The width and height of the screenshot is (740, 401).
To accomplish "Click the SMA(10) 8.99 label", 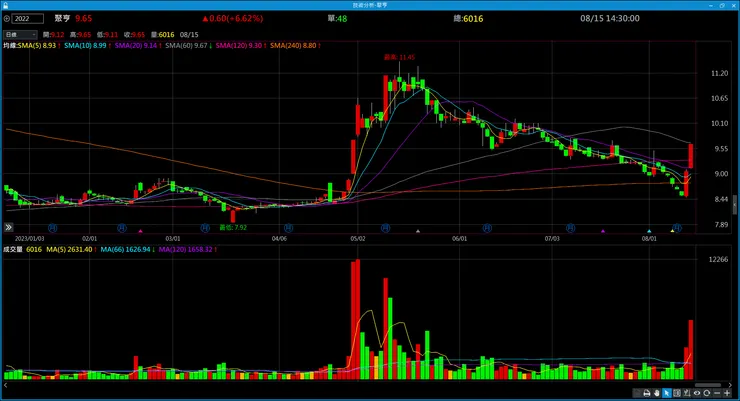I will click(x=87, y=45).
